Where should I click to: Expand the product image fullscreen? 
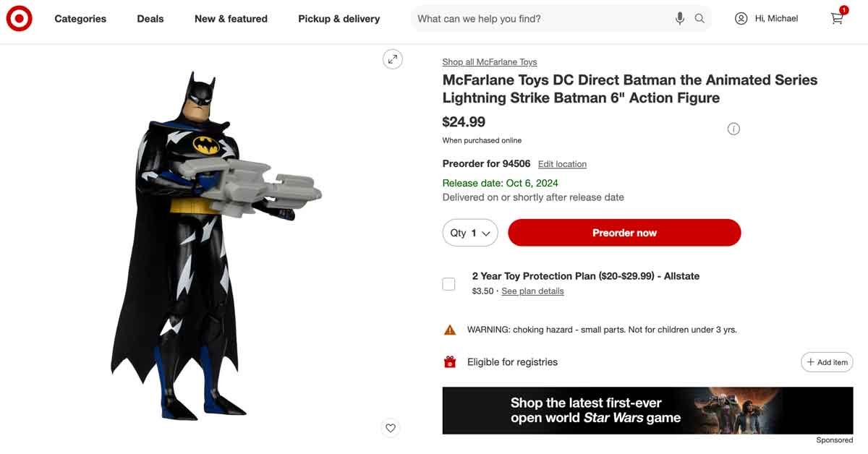click(x=392, y=59)
